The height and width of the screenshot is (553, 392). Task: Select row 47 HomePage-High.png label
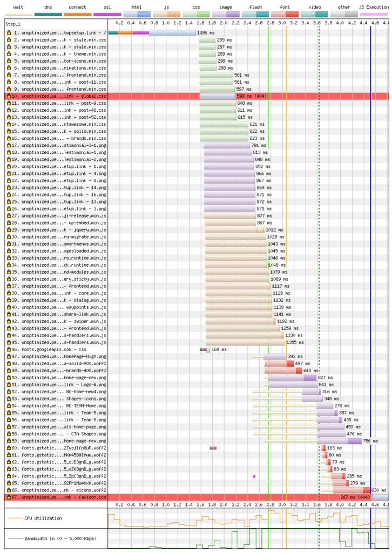(59, 356)
